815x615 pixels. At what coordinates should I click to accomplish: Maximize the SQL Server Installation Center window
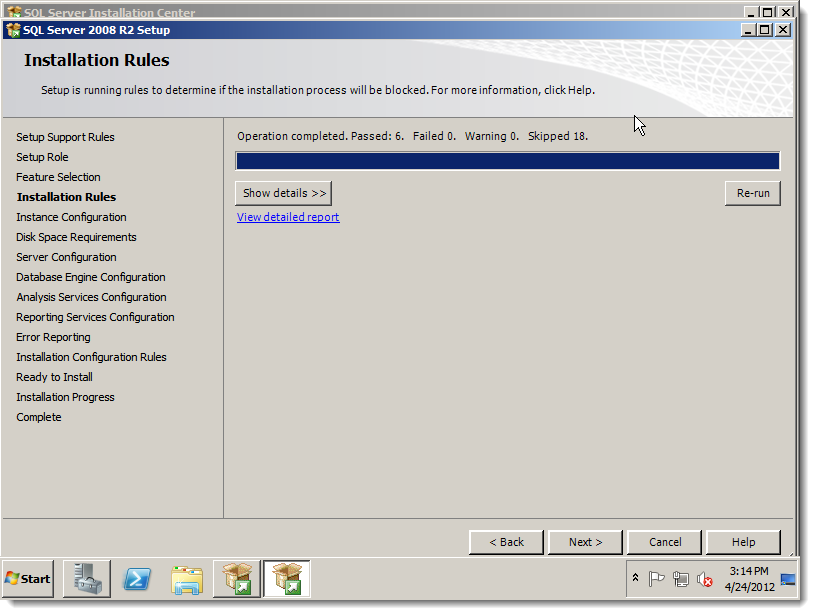tap(769, 11)
